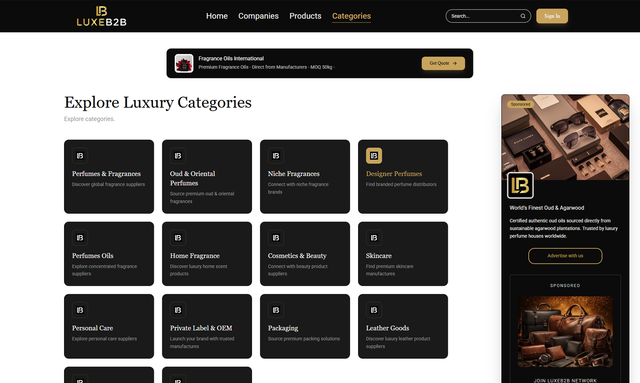The height and width of the screenshot is (383, 640).
Task: Click the LuxeB2B logo in header
Action: point(102,16)
